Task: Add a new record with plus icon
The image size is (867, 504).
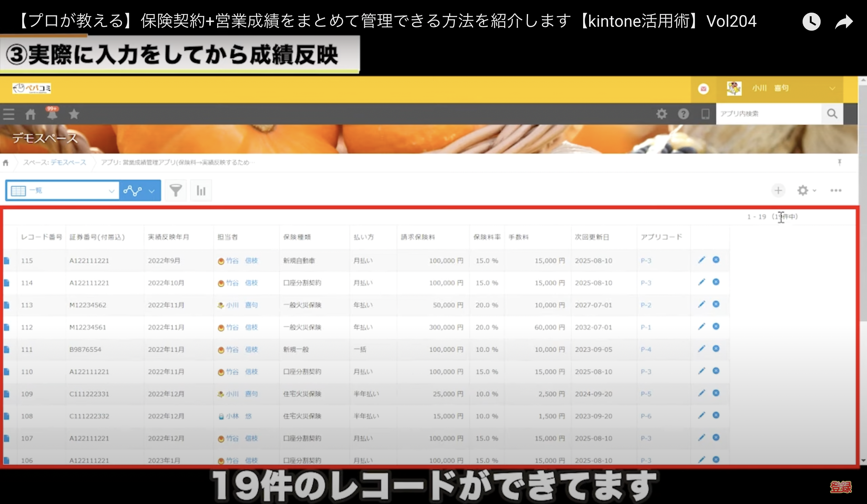Action: (x=778, y=190)
